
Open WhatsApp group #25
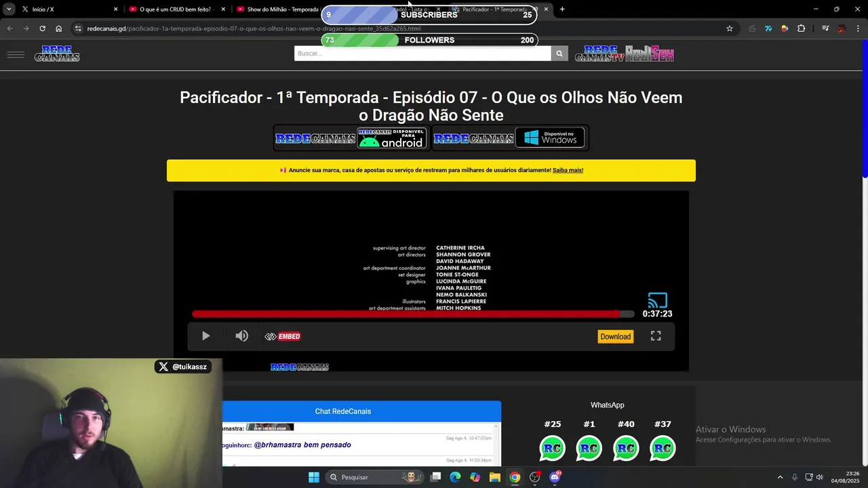point(553,448)
